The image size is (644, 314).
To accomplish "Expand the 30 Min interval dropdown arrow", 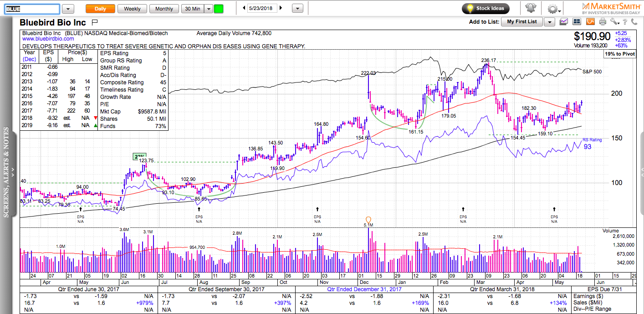I will pyautogui.click(x=208, y=9).
